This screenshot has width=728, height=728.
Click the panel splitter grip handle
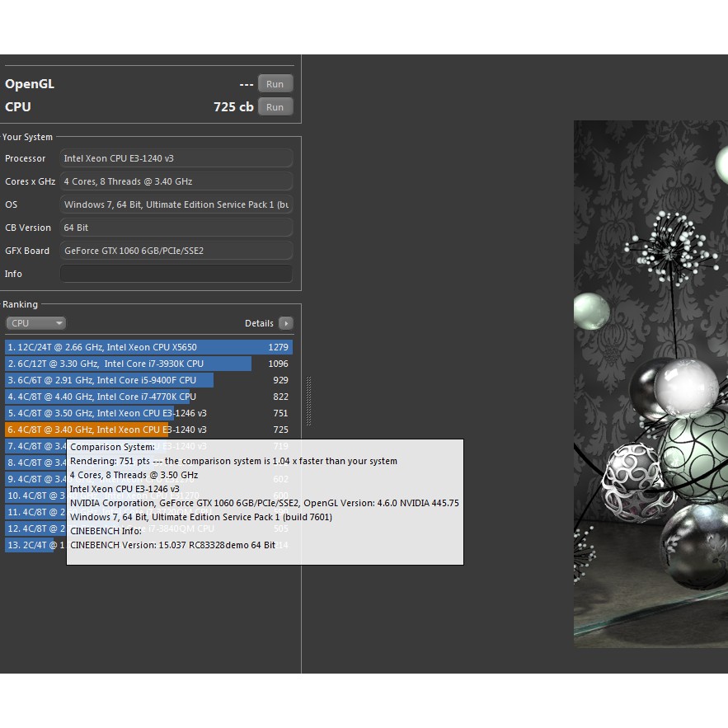coord(308,402)
